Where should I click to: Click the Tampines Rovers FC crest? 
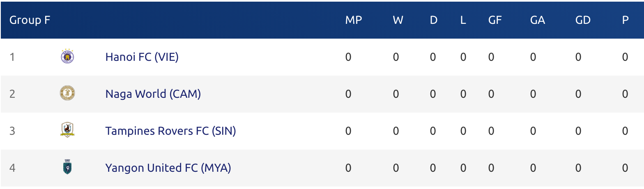(x=67, y=130)
